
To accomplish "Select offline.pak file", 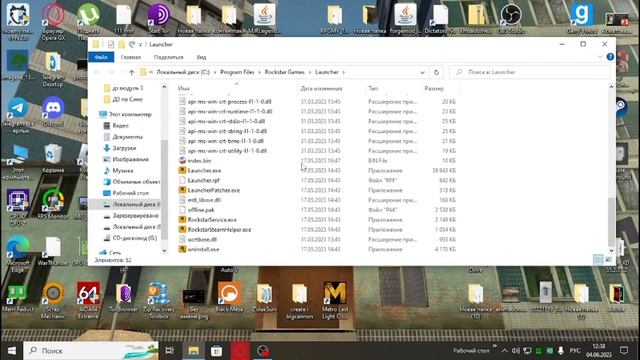I will pyautogui.click(x=201, y=210).
